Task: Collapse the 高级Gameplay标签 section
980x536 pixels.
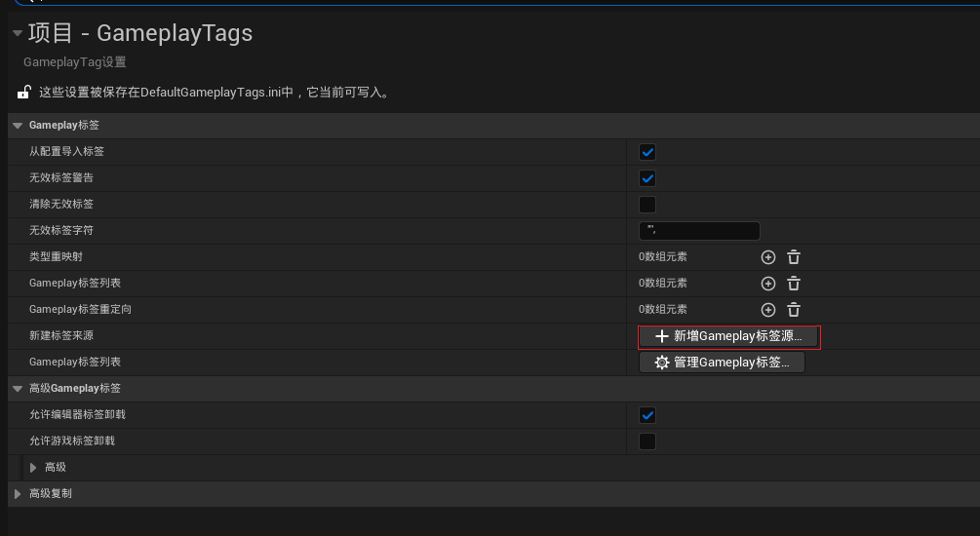Action: [x=18, y=389]
